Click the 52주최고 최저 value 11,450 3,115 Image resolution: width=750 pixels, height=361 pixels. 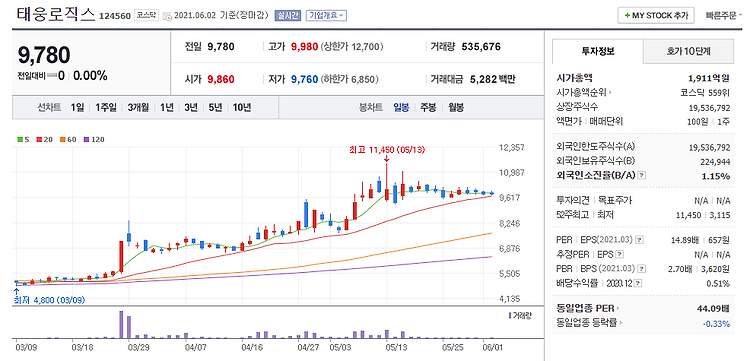tap(703, 215)
